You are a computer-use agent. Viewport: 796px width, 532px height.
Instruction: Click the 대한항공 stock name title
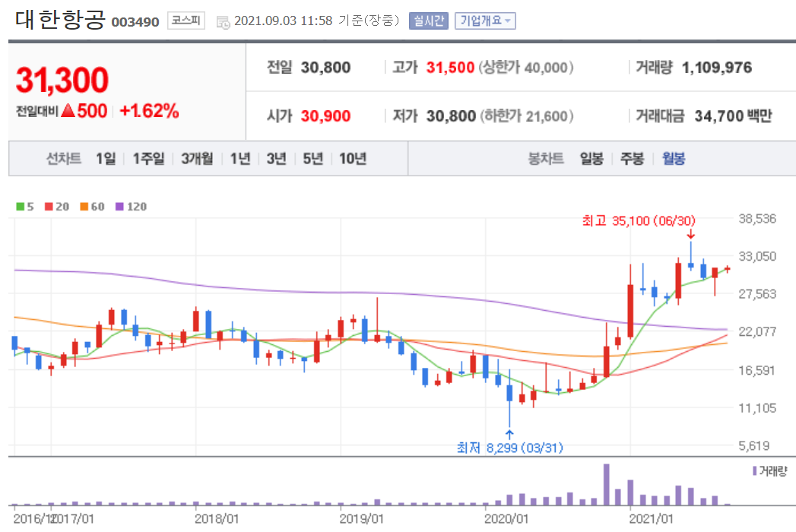(60, 20)
